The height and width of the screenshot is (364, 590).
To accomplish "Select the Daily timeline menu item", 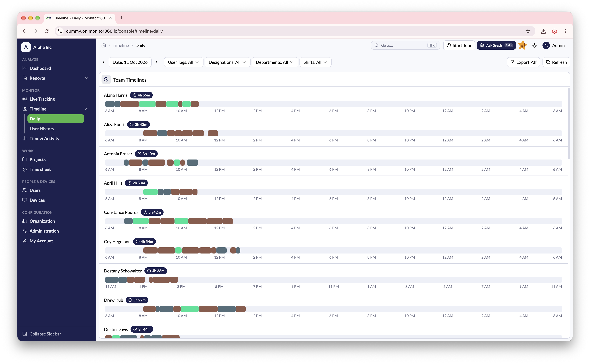I will click(x=56, y=119).
